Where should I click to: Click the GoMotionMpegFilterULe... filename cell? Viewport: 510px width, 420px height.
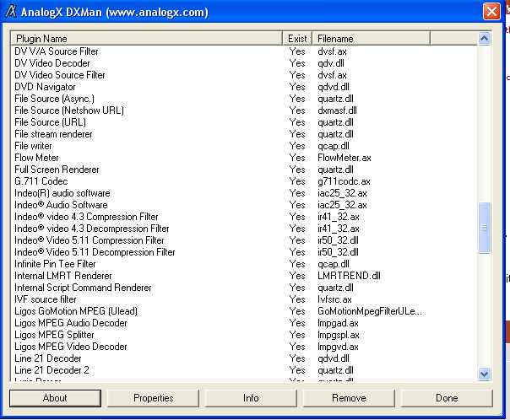[x=370, y=311]
